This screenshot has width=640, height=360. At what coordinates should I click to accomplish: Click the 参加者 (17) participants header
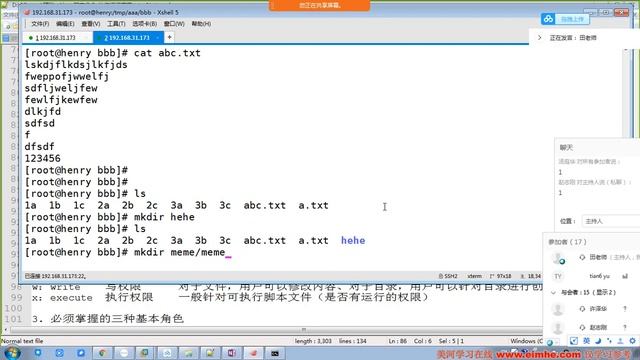pyautogui.click(x=567, y=242)
